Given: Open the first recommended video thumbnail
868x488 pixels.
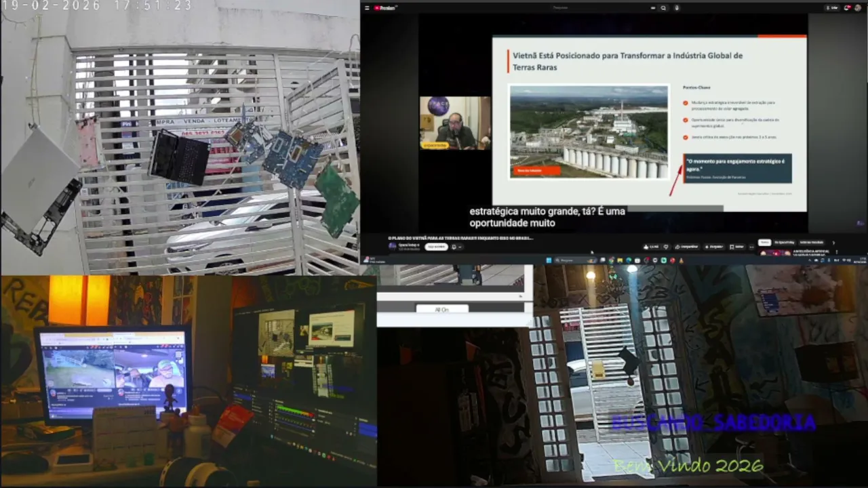Looking at the screenshot, I should pyautogui.click(x=776, y=253).
